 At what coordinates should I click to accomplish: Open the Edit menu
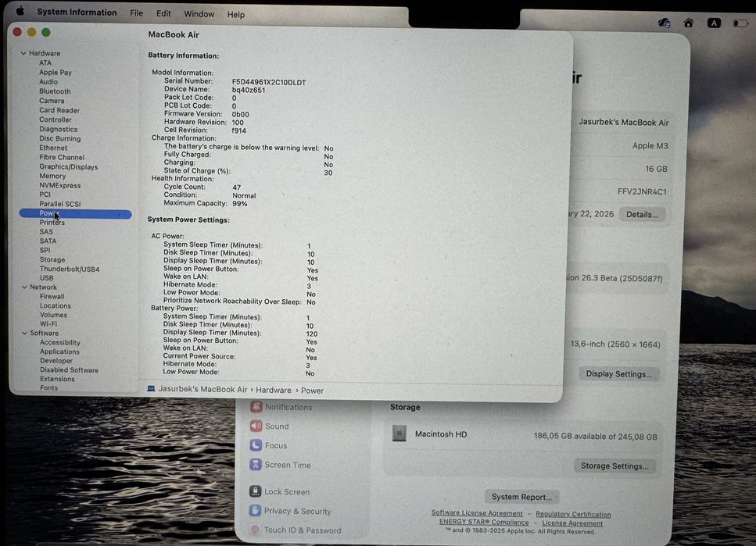[163, 13]
